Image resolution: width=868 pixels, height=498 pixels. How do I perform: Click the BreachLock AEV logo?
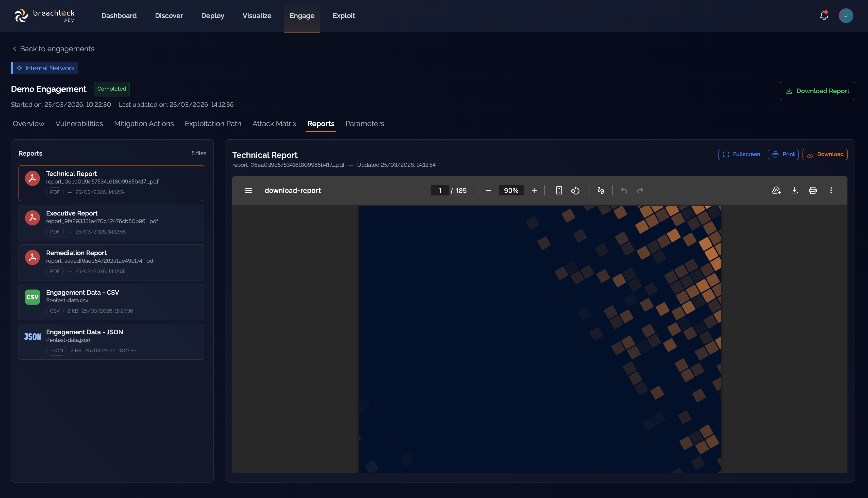point(44,16)
